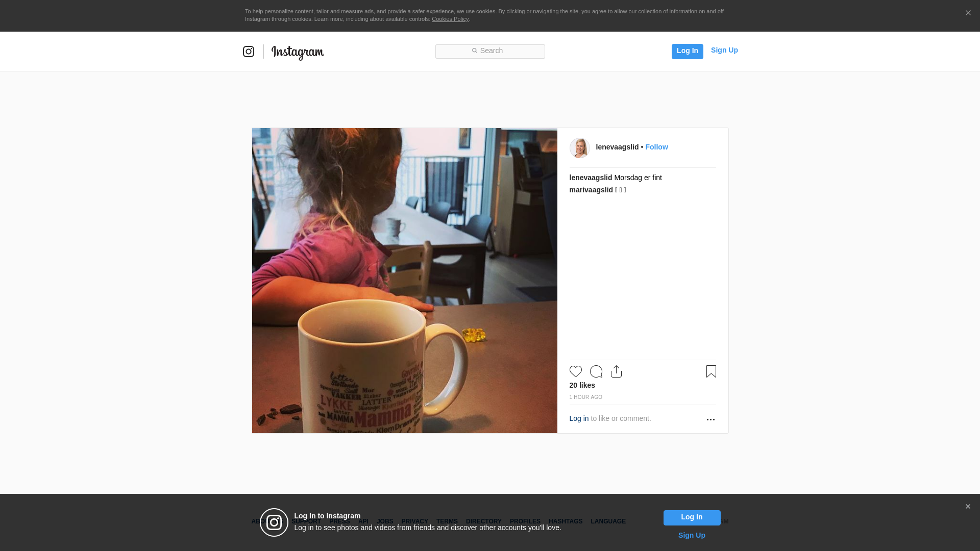The image size is (980, 551).
Task: Open the DIRECTORY footer link
Action: click(x=484, y=521)
